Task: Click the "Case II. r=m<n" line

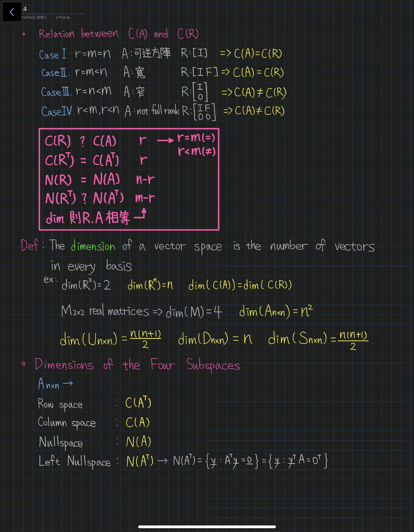Action: pyautogui.click(x=74, y=73)
